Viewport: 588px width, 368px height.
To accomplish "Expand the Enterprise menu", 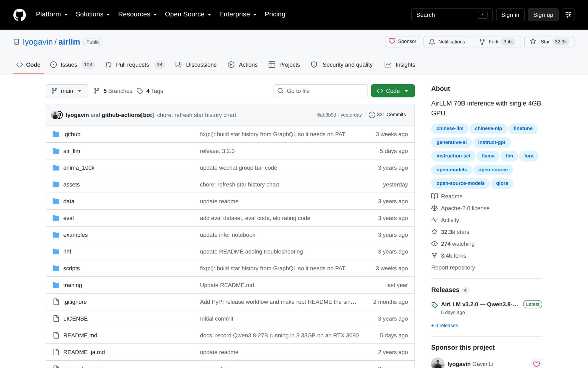I will point(238,14).
